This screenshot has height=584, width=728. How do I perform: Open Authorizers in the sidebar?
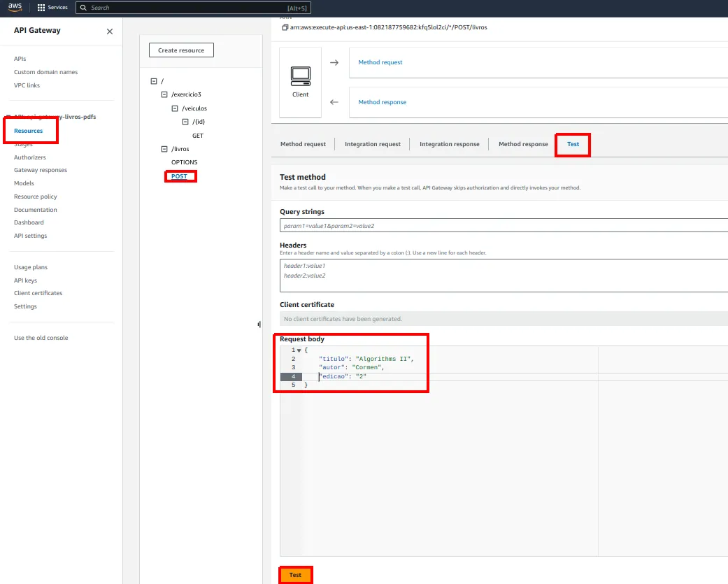point(29,157)
